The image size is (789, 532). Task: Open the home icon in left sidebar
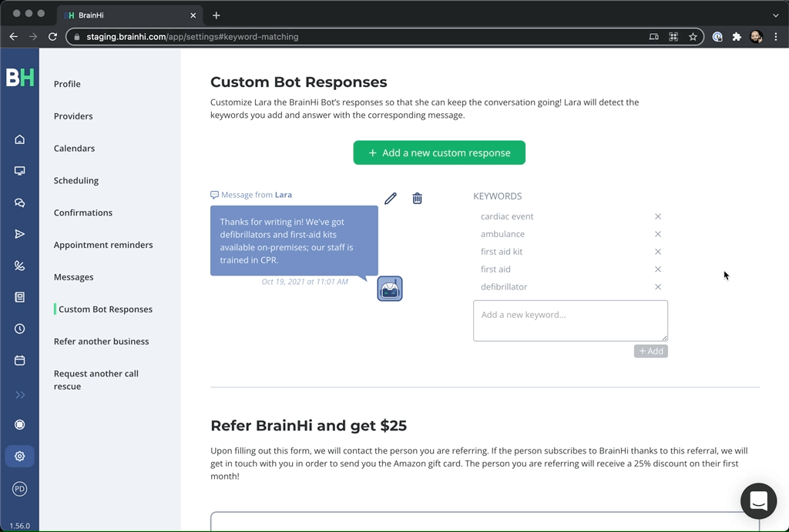[x=19, y=139]
